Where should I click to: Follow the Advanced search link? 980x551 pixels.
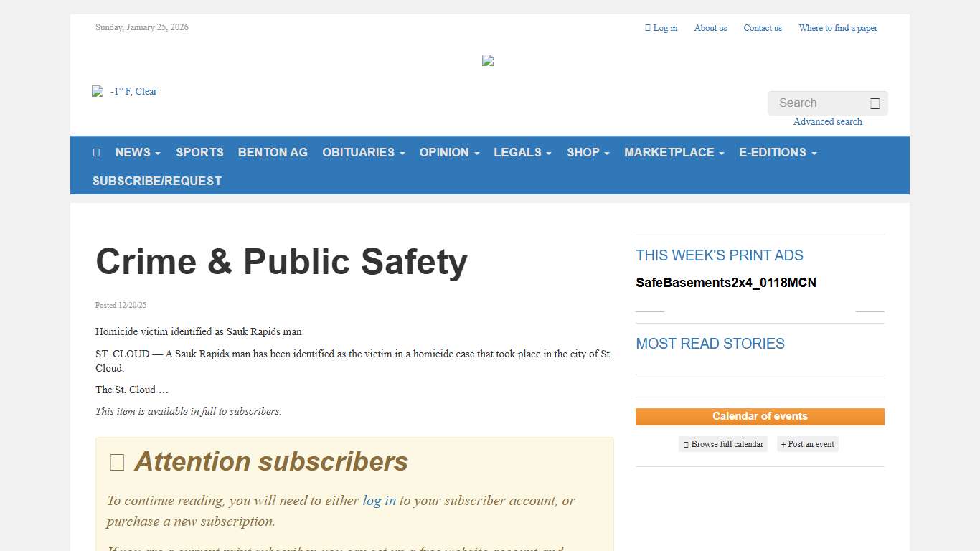[x=827, y=121]
